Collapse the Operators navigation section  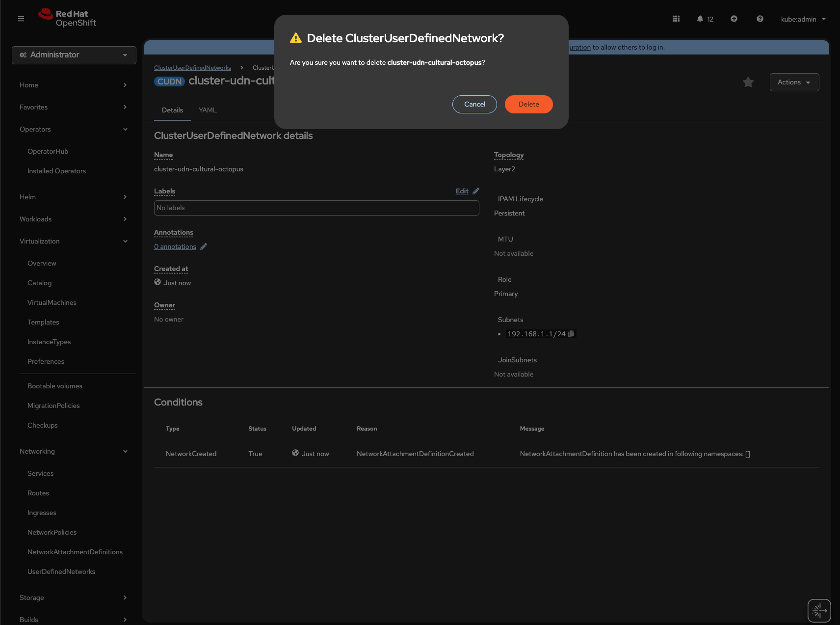click(x=74, y=129)
